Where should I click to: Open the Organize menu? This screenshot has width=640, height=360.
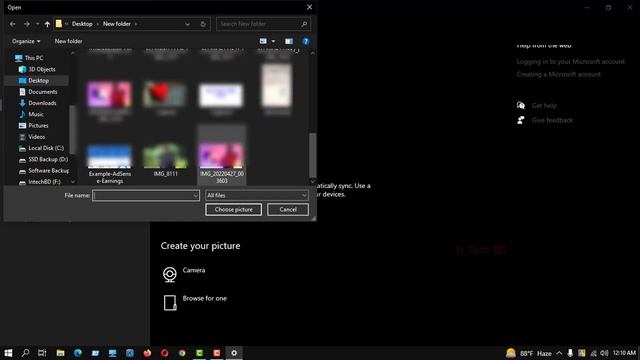point(26,41)
